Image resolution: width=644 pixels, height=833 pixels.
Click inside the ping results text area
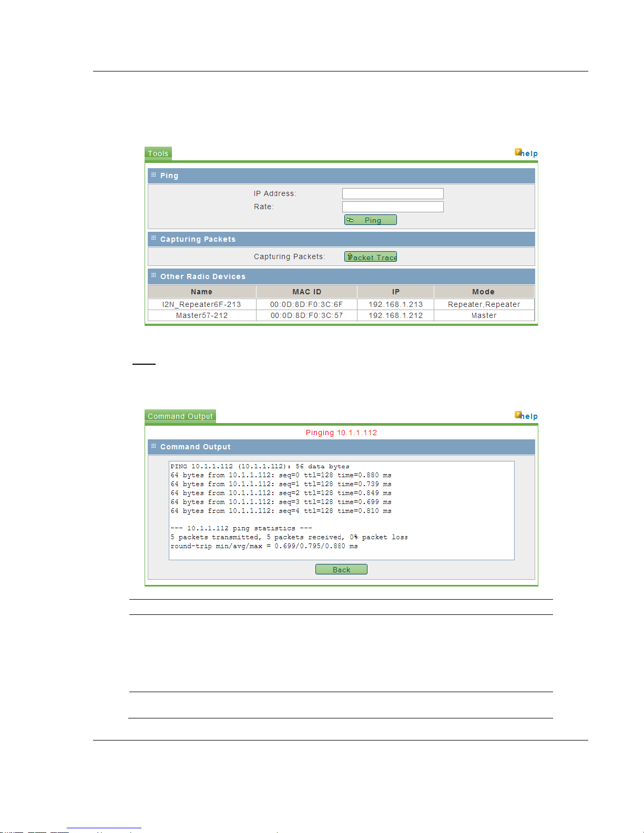pyautogui.click(x=341, y=510)
